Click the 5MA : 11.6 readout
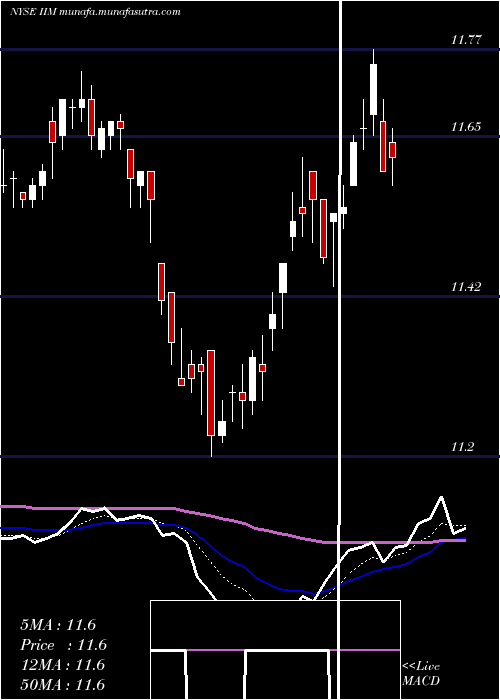The width and height of the screenshot is (500, 700). [x=58, y=625]
